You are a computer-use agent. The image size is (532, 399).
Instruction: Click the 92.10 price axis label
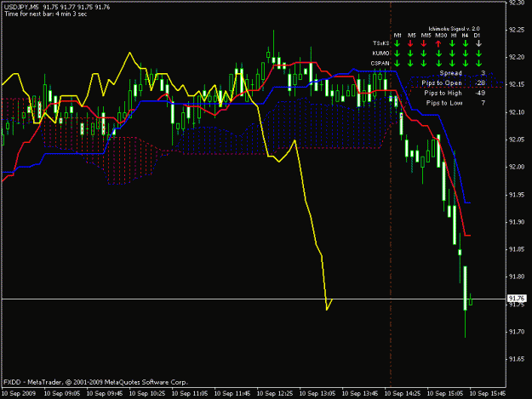pyautogui.click(x=517, y=112)
